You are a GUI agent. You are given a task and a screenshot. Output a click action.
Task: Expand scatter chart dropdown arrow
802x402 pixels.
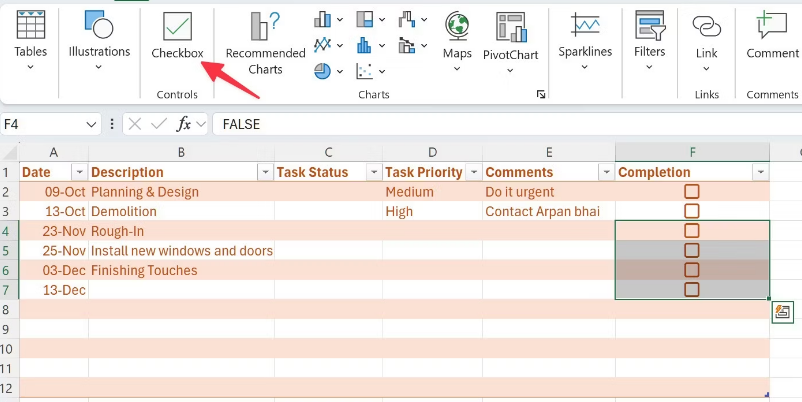pyautogui.click(x=382, y=71)
